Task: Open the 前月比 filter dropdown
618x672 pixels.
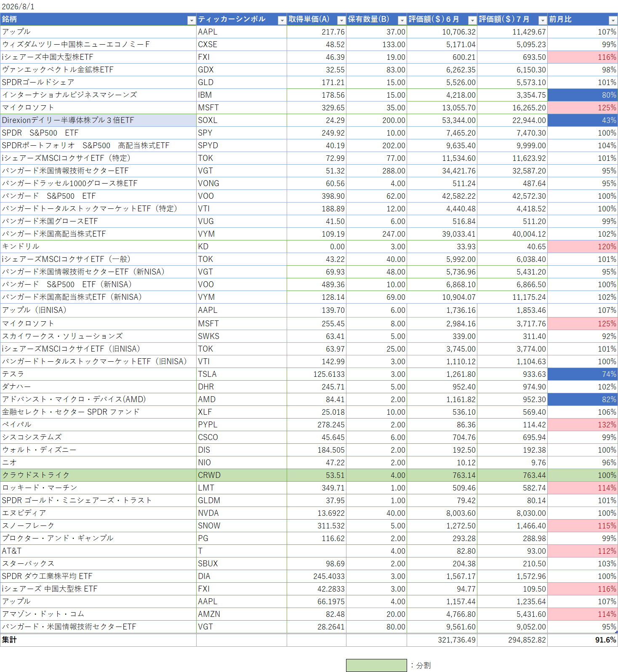Action: 613,20
